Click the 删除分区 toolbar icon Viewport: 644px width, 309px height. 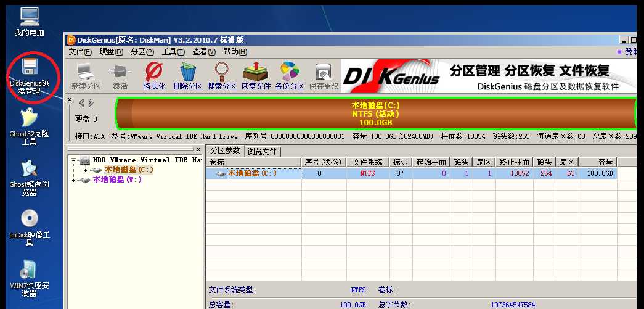coord(188,76)
